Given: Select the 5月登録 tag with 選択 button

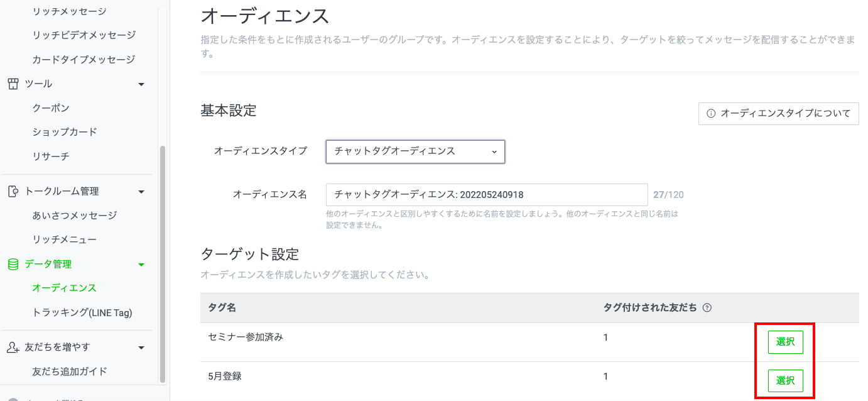Looking at the screenshot, I should (x=785, y=381).
